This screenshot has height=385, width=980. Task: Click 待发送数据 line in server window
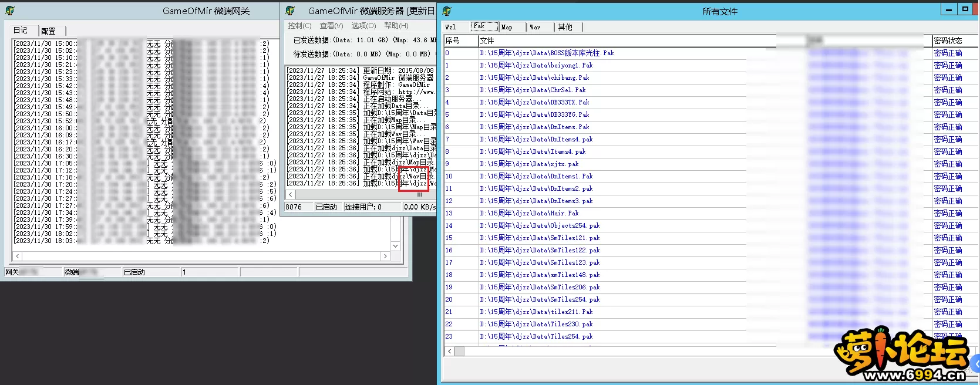pyautogui.click(x=362, y=54)
